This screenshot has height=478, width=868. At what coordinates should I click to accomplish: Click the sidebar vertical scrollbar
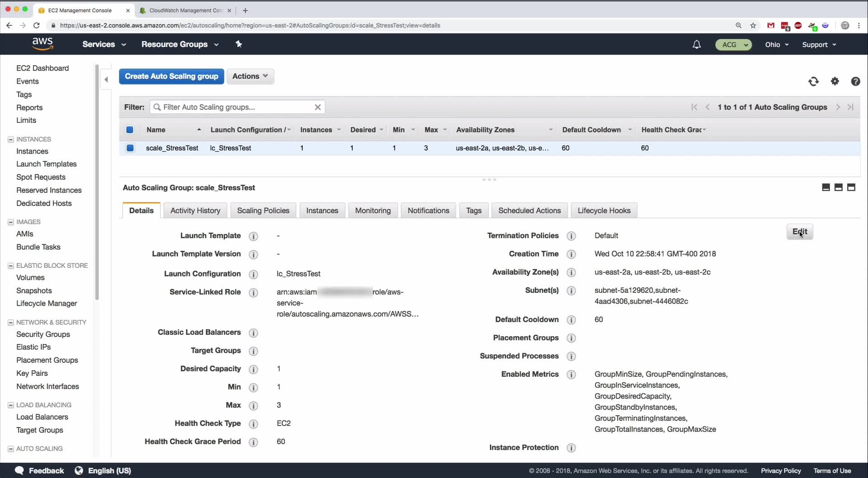pos(97,182)
